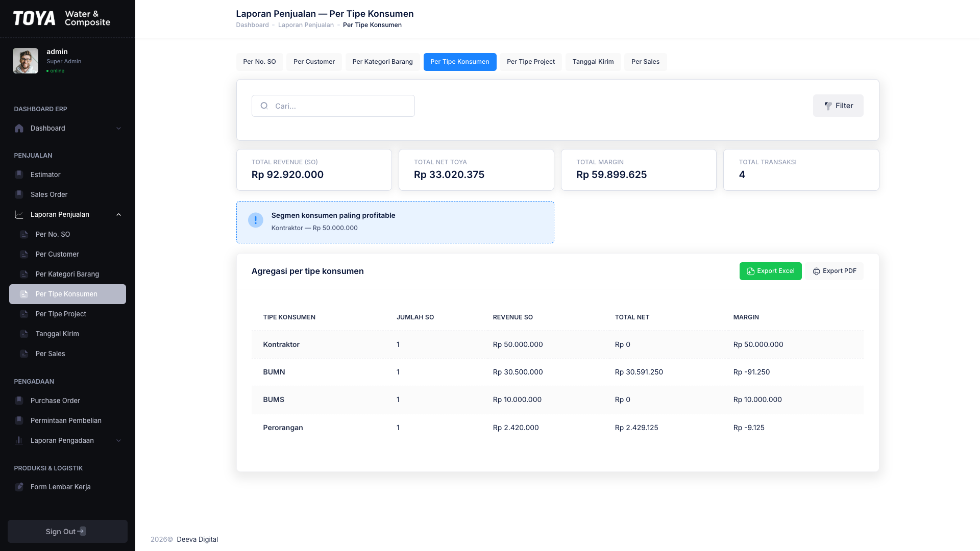
Task: Click the MARGIN column header
Action: (x=746, y=317)
